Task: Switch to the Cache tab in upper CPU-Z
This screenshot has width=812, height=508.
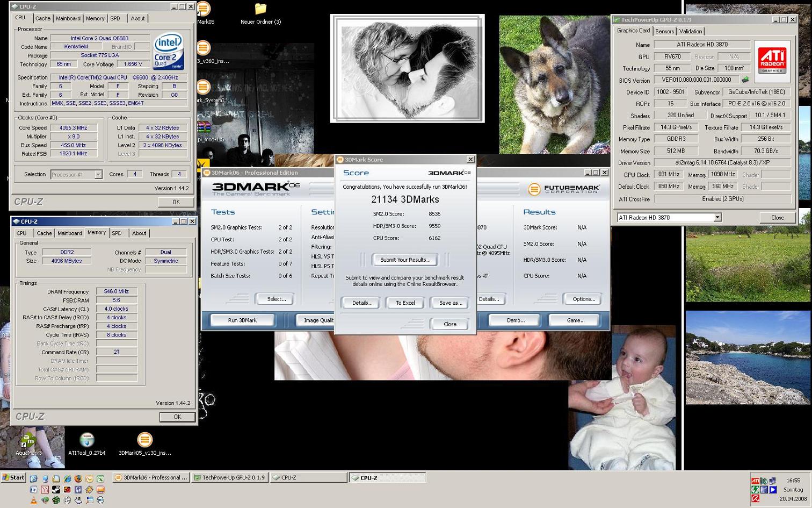Action: (43, 18)
